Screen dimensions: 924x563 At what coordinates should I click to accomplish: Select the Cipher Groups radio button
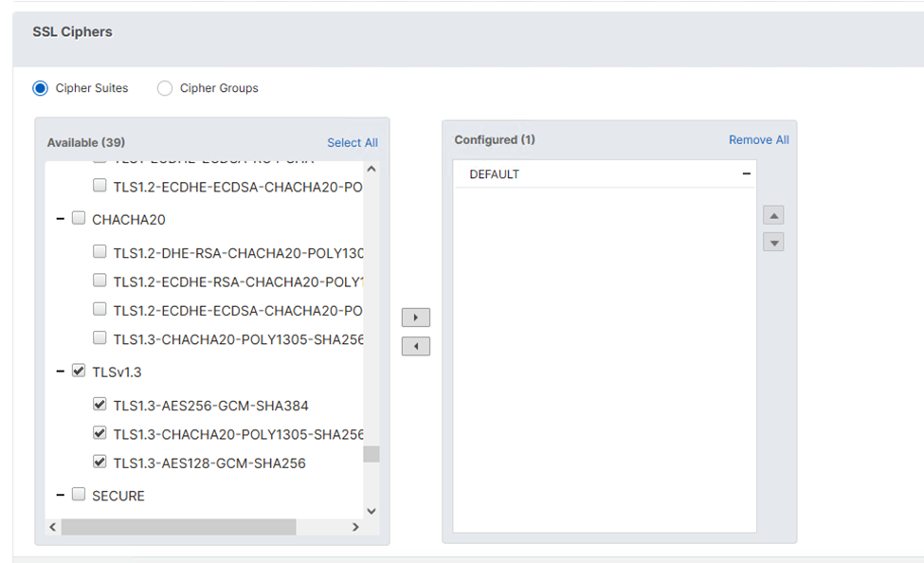(x=165, y=88)
